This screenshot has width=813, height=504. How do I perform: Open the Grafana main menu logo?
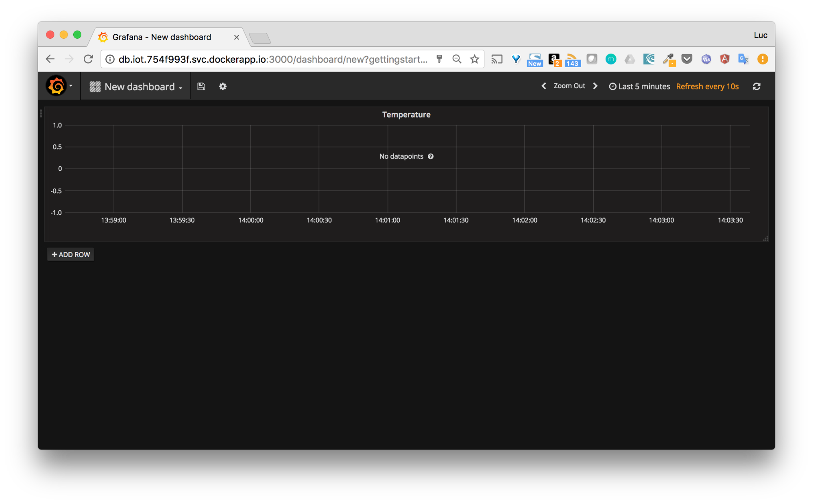click(x=57, y=86)
